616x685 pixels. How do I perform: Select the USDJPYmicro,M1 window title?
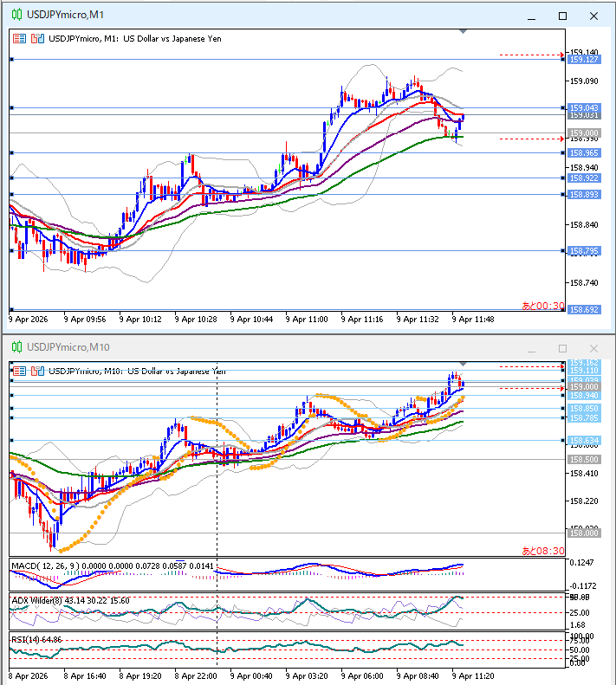66,15
